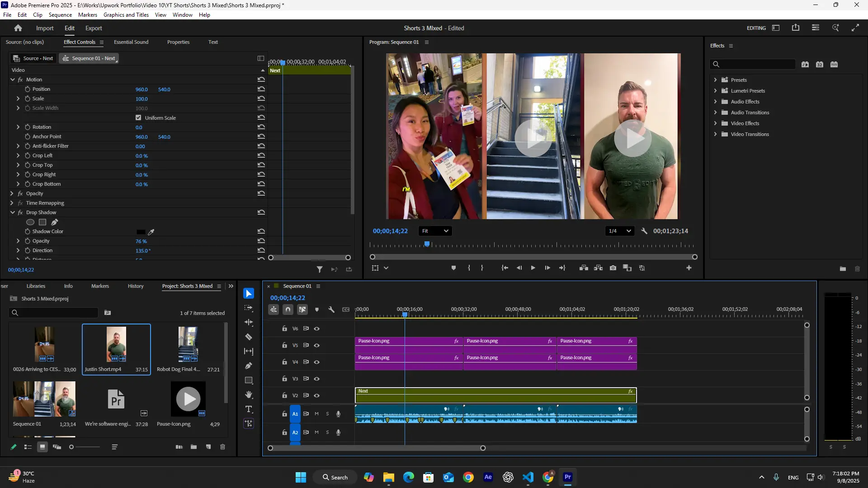Collapse the Drop Shadow effect section

pos(13,212)
